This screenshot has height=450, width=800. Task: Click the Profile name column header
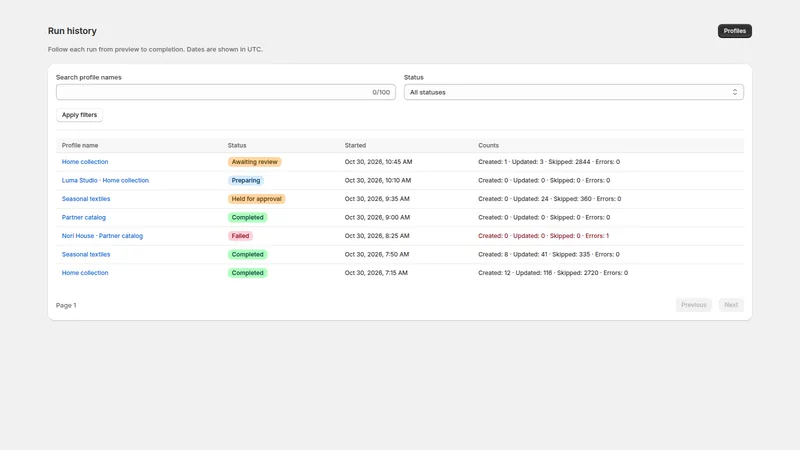point(80,145)
